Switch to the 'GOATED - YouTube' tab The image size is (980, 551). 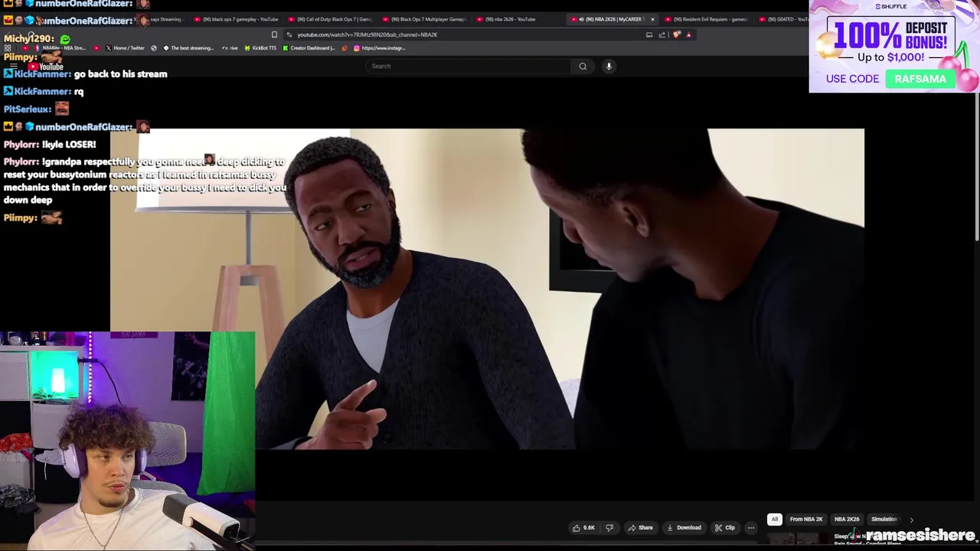pyautogui.click(x=784, y=19)
